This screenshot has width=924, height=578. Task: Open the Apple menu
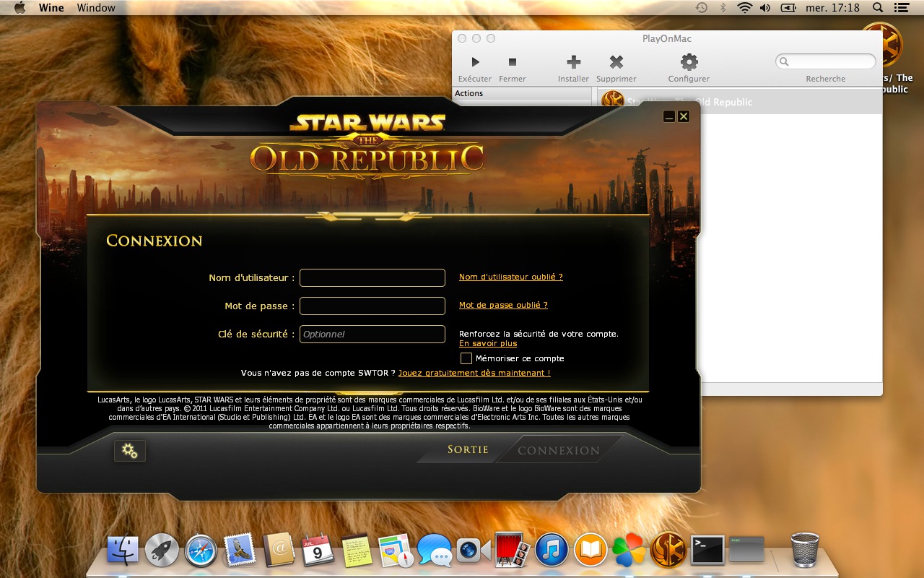click(19, 7)
